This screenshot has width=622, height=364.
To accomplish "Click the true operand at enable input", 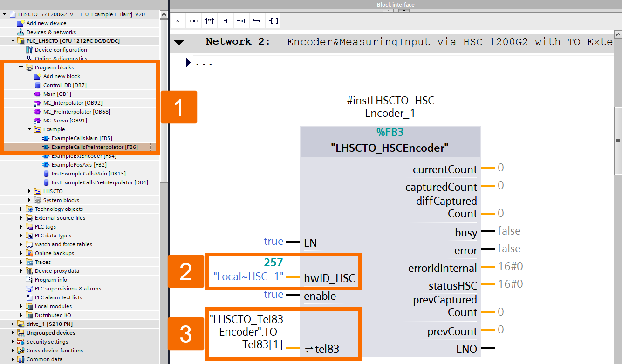I will tap(273, 294).
